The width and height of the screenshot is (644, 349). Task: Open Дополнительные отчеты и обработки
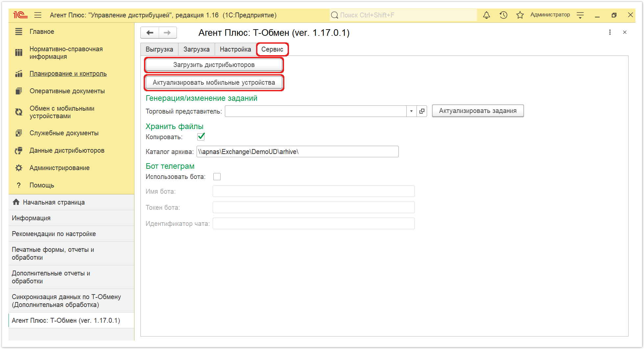71,277
